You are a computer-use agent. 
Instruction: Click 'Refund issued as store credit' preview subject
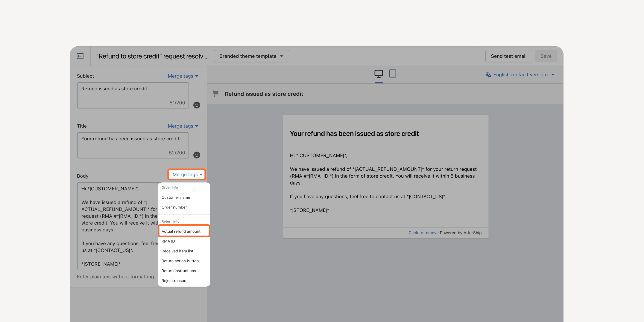pos(264,94)
